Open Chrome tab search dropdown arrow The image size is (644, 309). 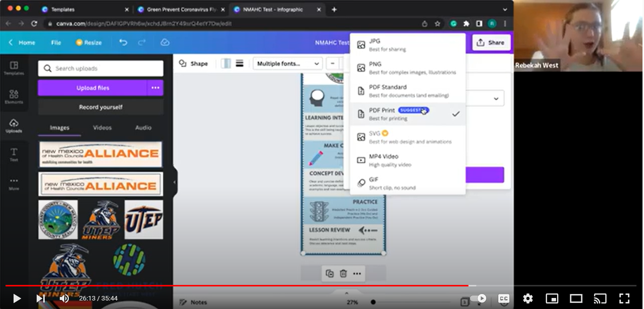click(x=505, y=10)
